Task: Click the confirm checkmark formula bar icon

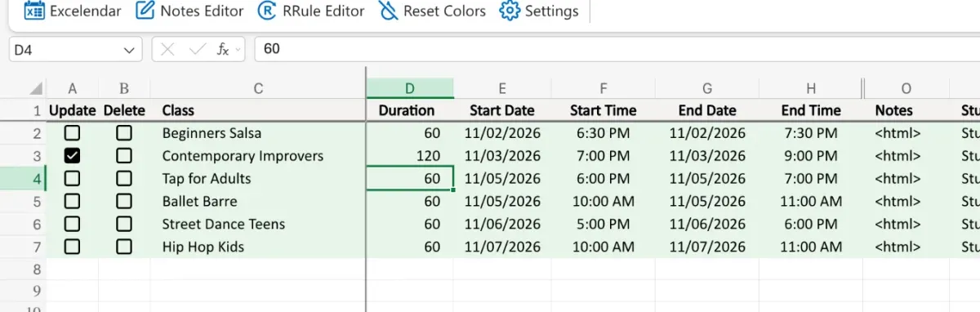Action: [x=196, y=49]
